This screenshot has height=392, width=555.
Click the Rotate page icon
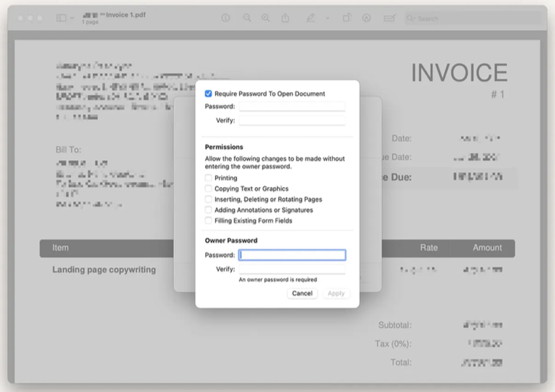tap(346, 18)
